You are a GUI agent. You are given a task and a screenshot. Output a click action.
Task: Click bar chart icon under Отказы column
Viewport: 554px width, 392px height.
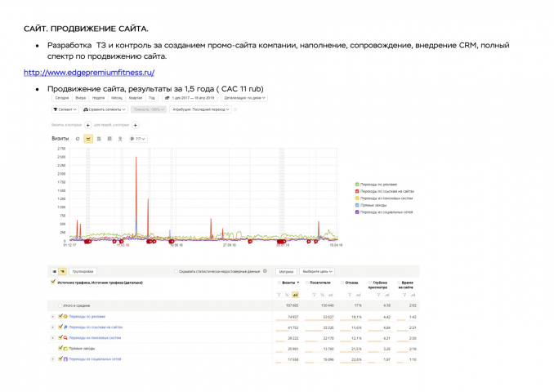(358, 295)
